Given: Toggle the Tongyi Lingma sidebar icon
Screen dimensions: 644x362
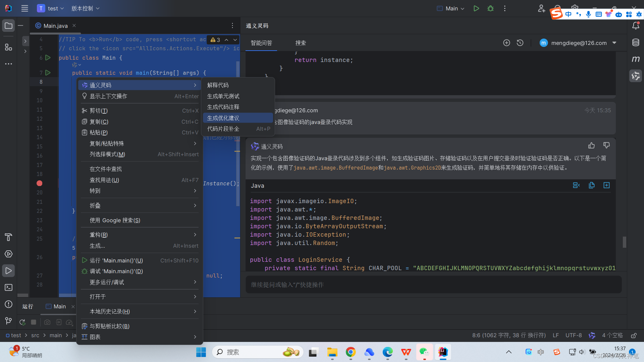Looking at the screenshot, I should click(x=636, y=76).
